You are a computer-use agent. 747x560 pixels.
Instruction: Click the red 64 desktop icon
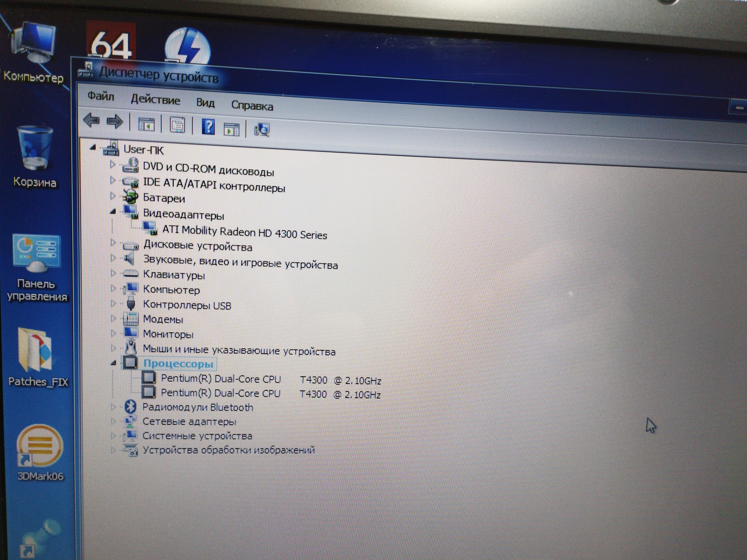[111, 41]
